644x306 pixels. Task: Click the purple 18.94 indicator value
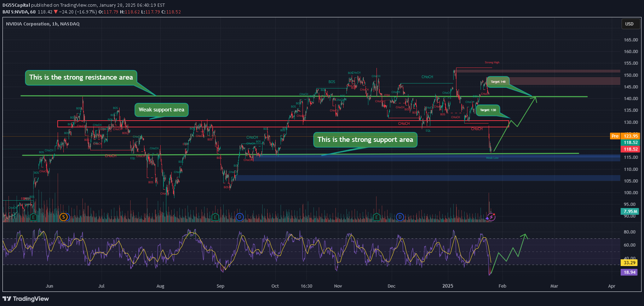pyautogui.click(x=630, y=272)
